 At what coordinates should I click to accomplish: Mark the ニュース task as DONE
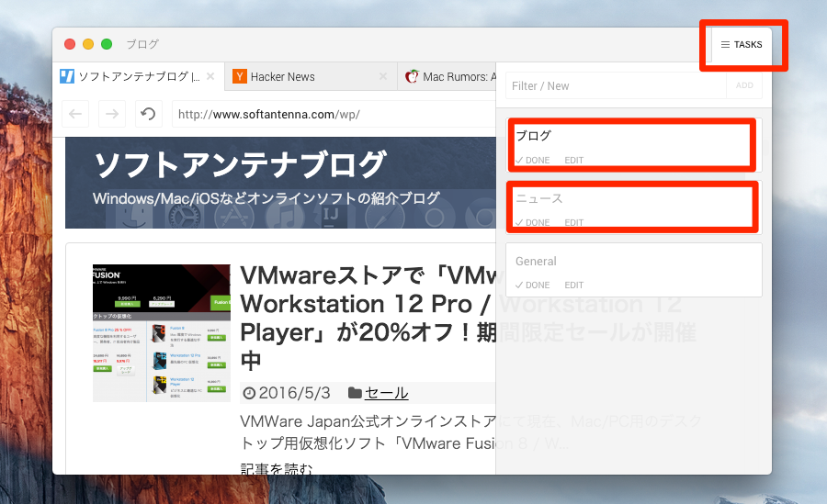533,222
